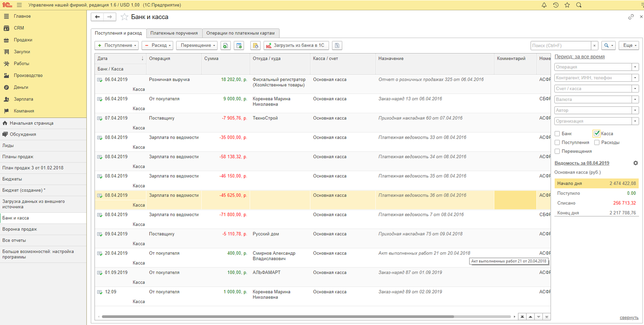Expand the Поступление dropdown button
The height and width of the screenshot is (325, 644).
tap(117, 45)
